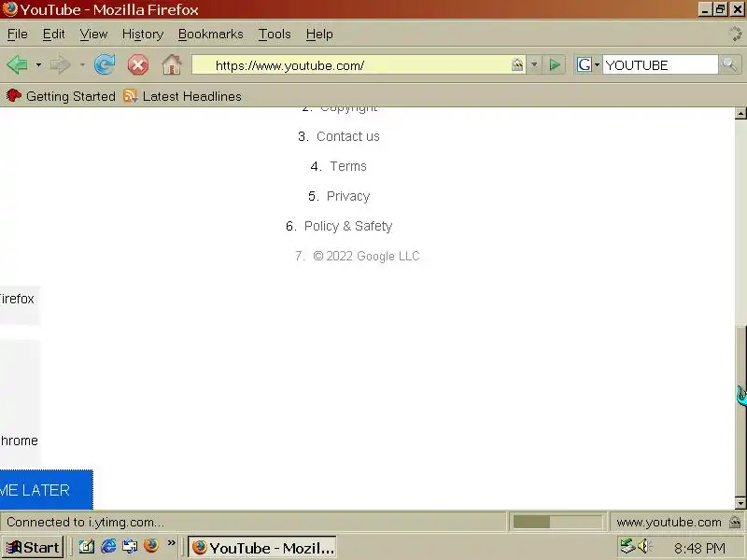Go to the home page via house icon
747x560 pixels.
tap(172, 64)
